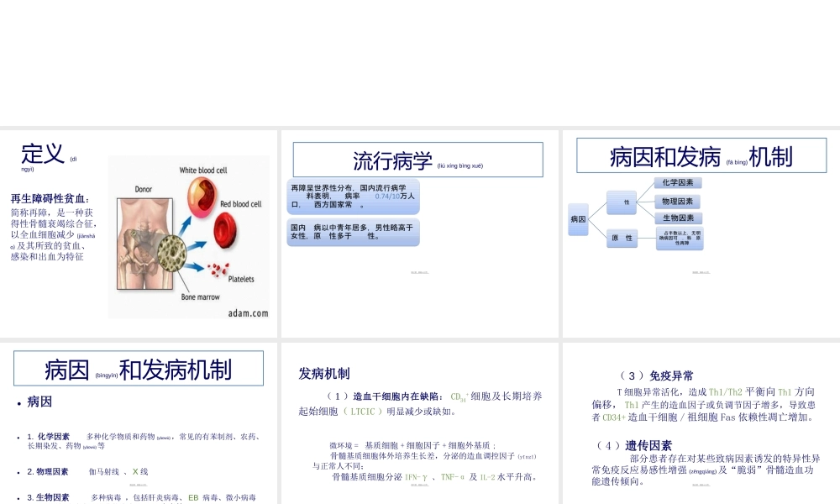This screenshot has height=504, width=840.
Task: Expand the 原发性 branch of the cause diagram
Action: click(x=622, y=239)
